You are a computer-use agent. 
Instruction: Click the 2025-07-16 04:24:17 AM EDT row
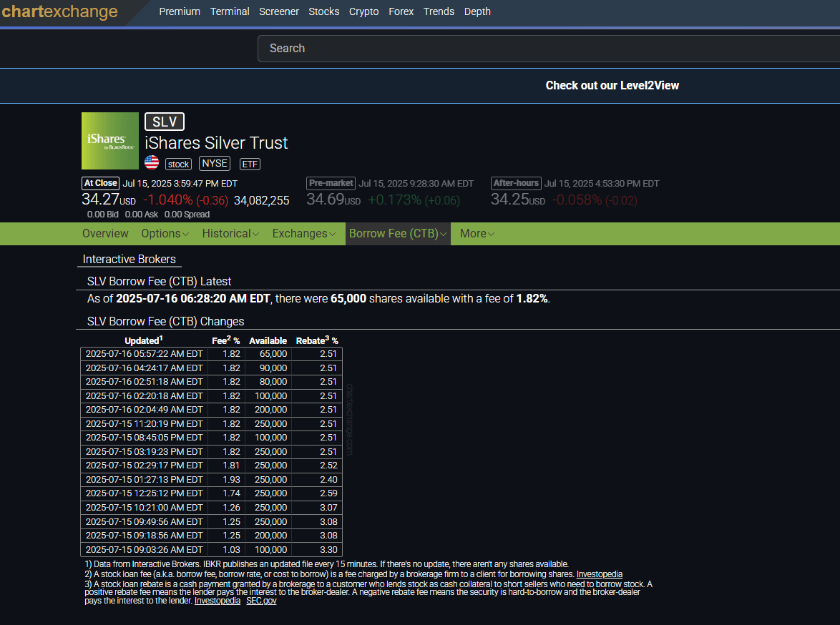click(211, 368)
